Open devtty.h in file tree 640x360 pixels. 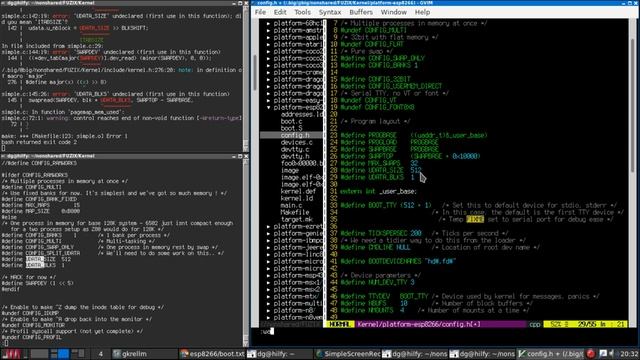point(295,156)
